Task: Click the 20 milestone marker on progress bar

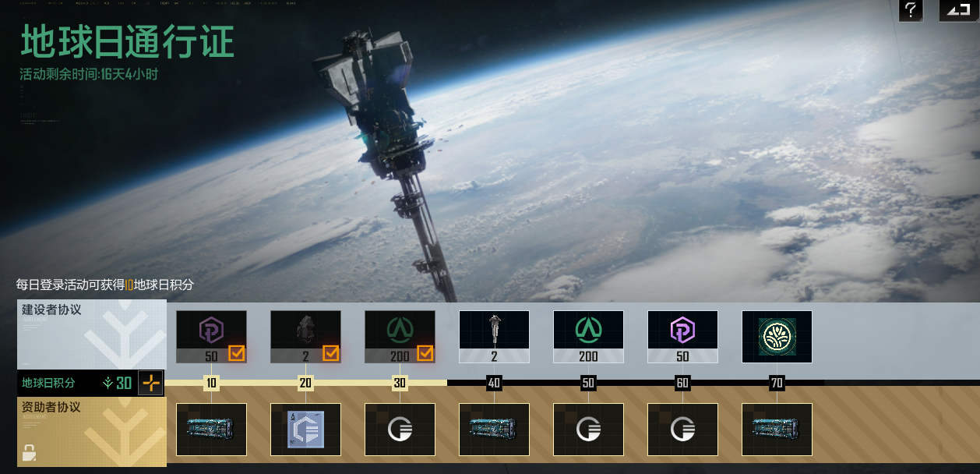Action: (306, 383)
